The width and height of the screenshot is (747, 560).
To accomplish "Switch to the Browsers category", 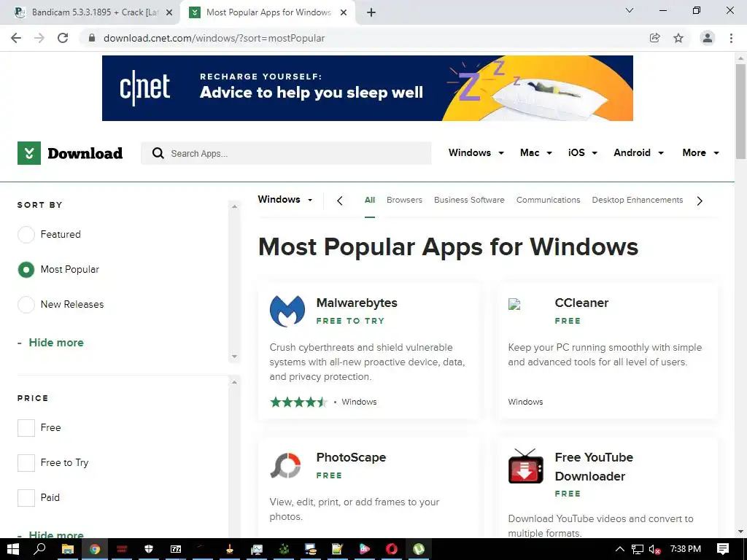I will [404, 200].
